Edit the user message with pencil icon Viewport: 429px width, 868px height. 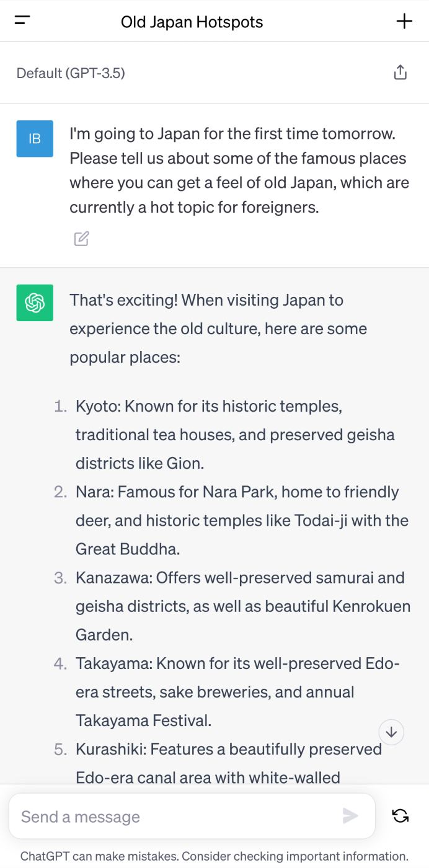tap(81, 238)
